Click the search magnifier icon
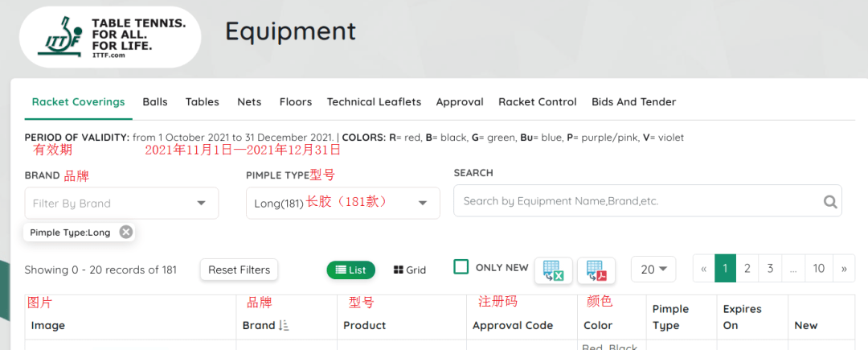The height and width of the screenshot is (350, 868). coord(829,202)
